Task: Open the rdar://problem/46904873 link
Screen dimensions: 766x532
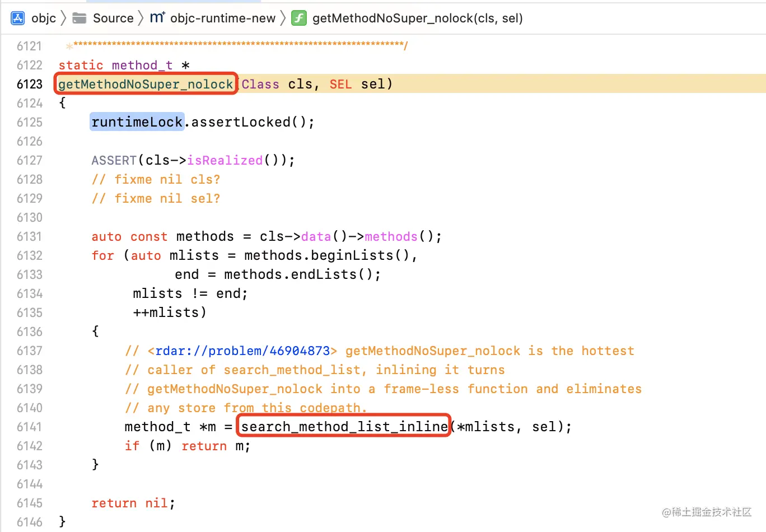Action: click(x=242, y=351)
